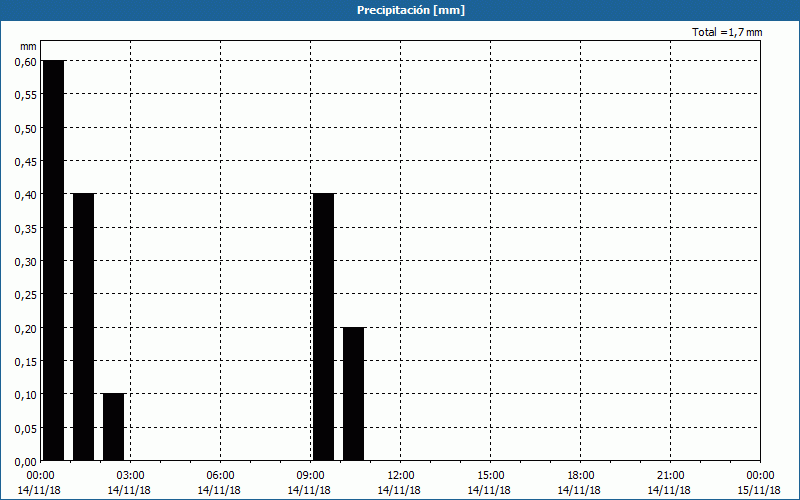Click the 0,40 y-axis label
This screenshot has width=800, height=500.
26,195
